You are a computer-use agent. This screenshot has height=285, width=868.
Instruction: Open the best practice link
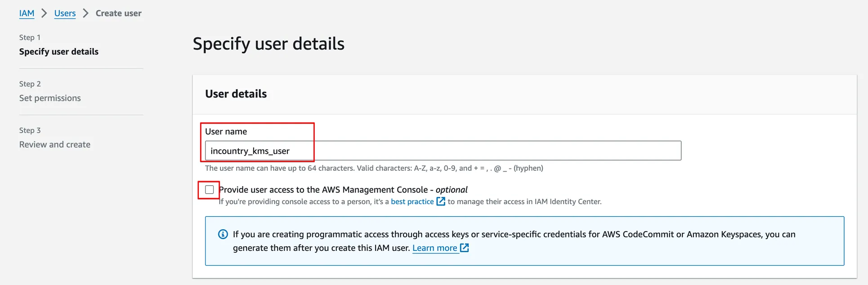click(412, 202)
